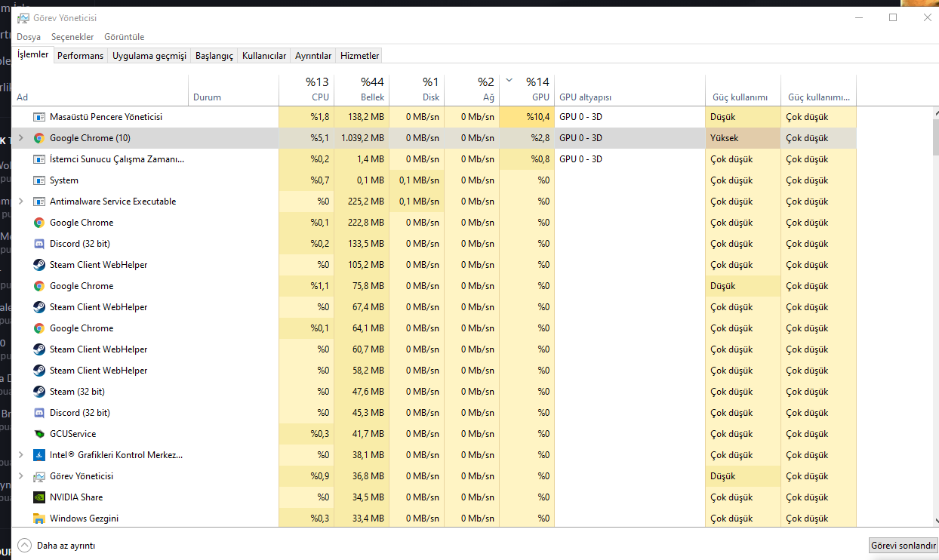Switch to the Uygulama geçmişi tab
Viewport: 939px width, 560px height.
(149, 56)
